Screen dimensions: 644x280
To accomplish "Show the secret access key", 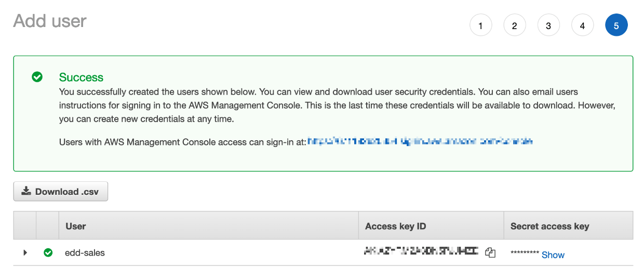I will coord(553,255).
